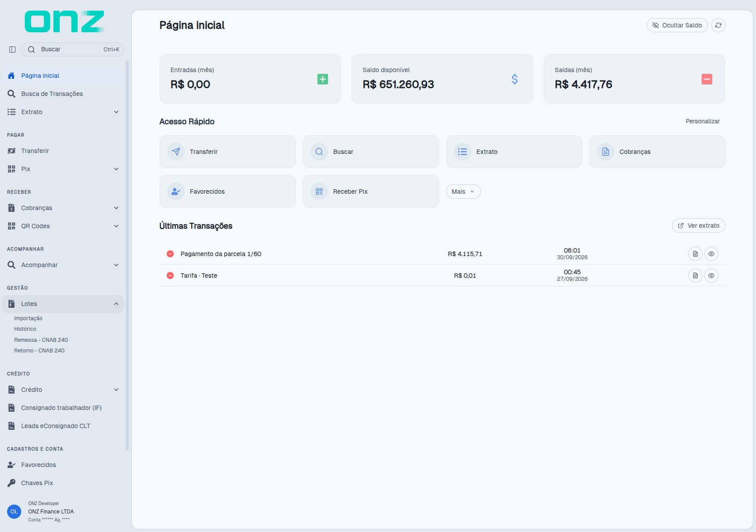Image resolution: width=756 pixels, height=532 pixels.
Task: Click the red minus Saídas icon
Action: (x=707, y=79)
